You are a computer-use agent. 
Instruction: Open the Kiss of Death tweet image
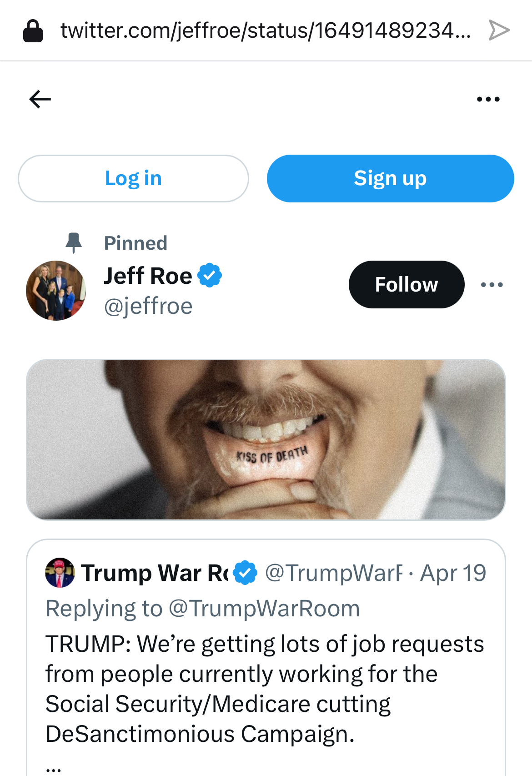266,439
